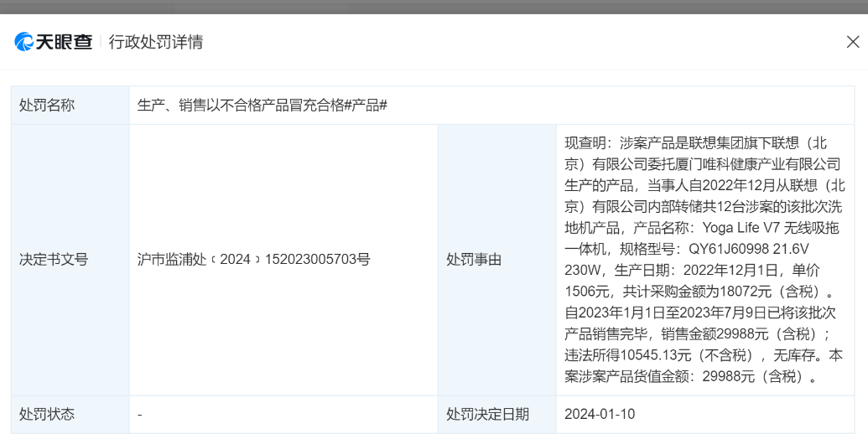
Task: Click the decision date 2024-01-10
Action: (600, 414)
